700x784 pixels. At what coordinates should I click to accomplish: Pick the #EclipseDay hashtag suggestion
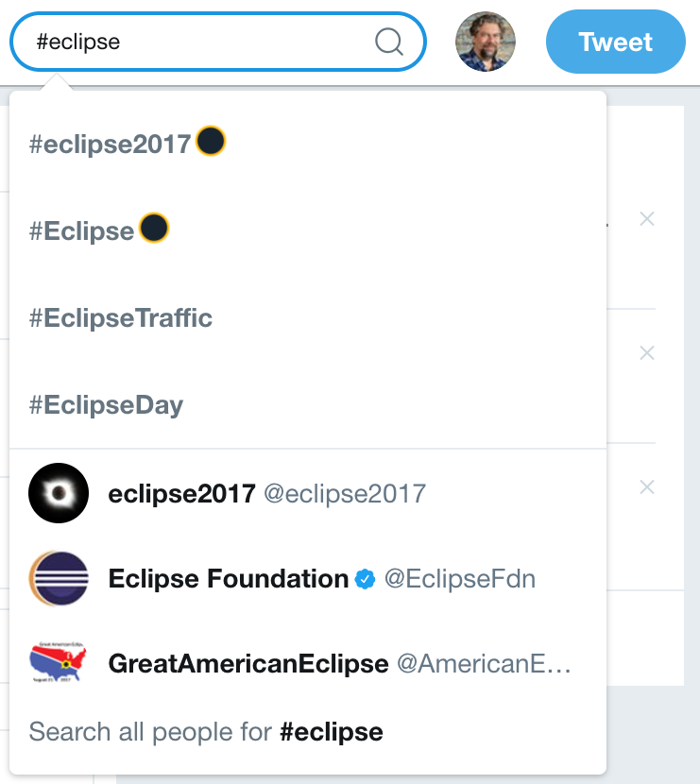pos(106,405)
